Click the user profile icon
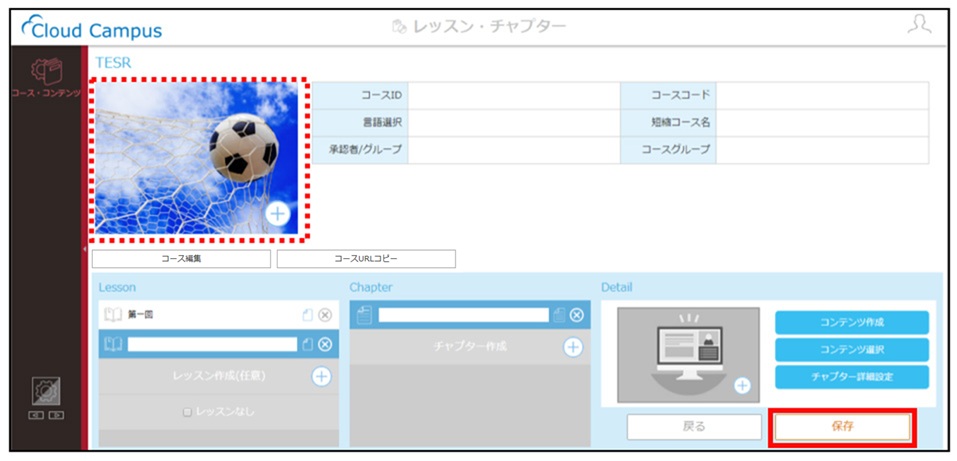 pyautogui.click(x=919, y=24)
